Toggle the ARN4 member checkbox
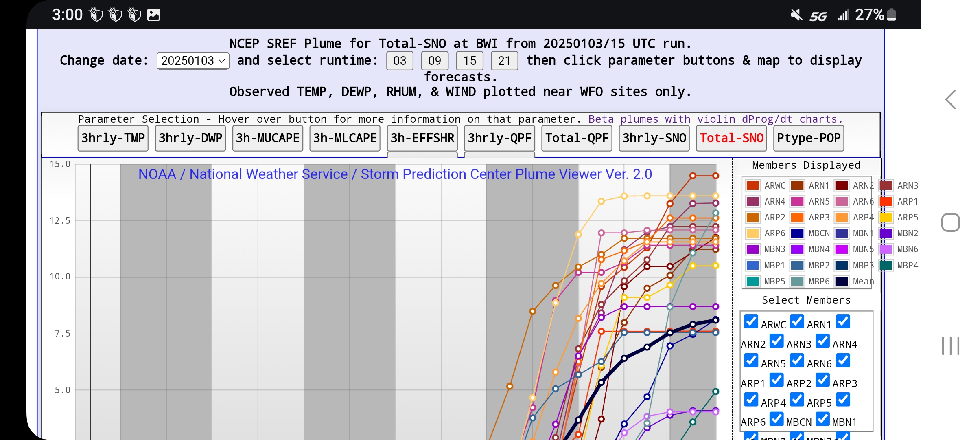This screenshot has height=440, width=980. 823,341
